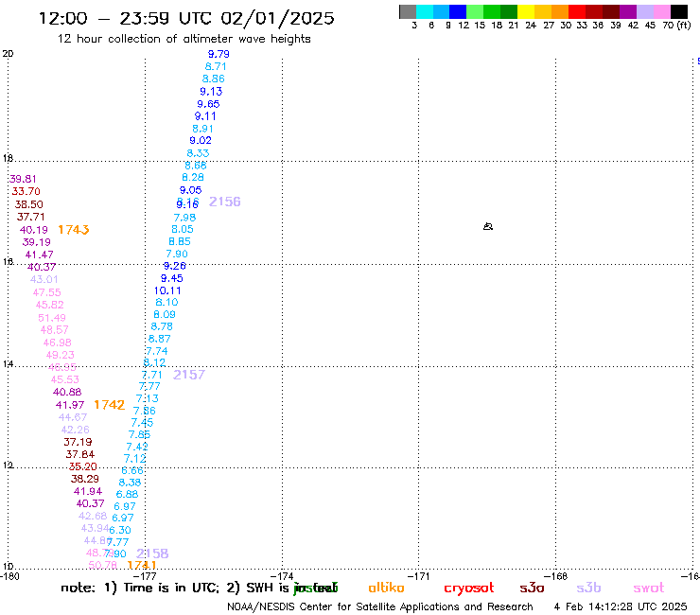Click the 70 (ft) color scale label
This screenshot has height=615, width=700.
(x=676, y=26)
